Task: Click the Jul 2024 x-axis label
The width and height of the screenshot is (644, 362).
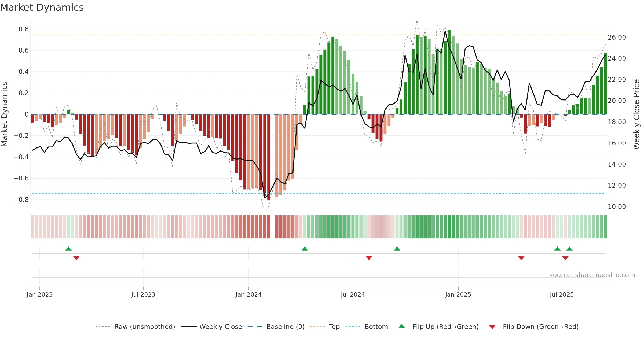Action: click(353, 294)
